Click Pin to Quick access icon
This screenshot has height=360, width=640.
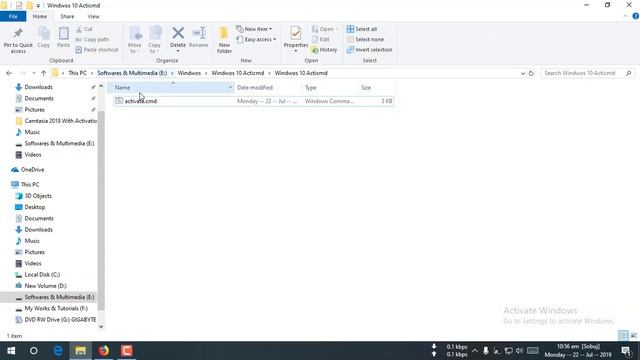pos(18,33)
